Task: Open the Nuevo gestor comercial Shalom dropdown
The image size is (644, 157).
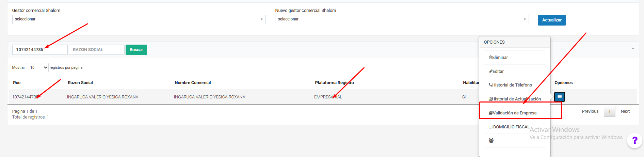Action: (x=402, y=19)
